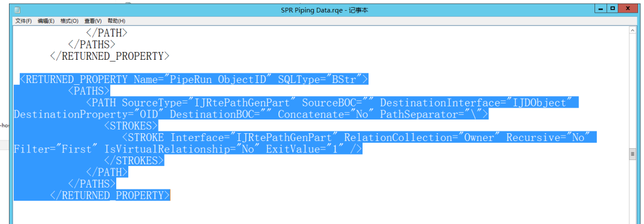Close the Notepad window
Viewport: 644px width, 224px height.
pos(628,8)
